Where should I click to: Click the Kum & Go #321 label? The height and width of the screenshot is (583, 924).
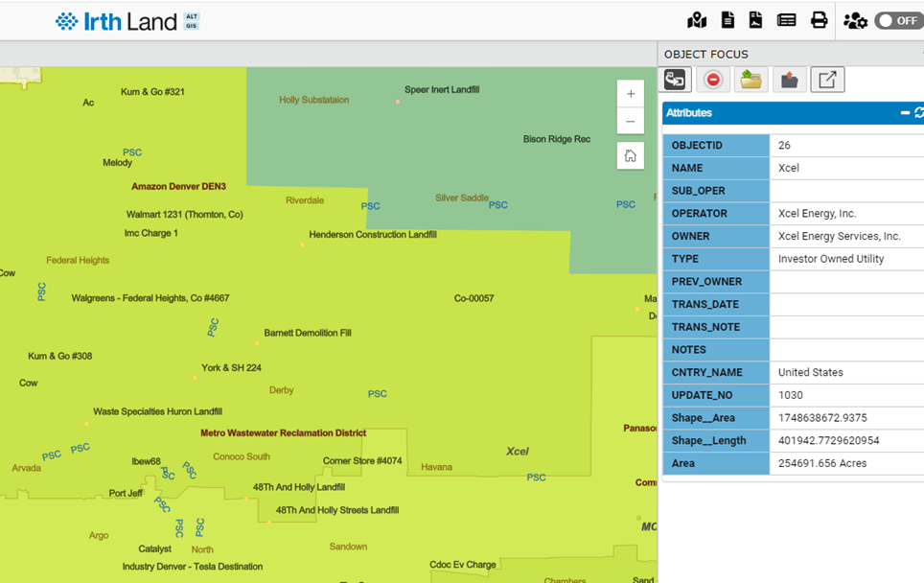[152, 92]
